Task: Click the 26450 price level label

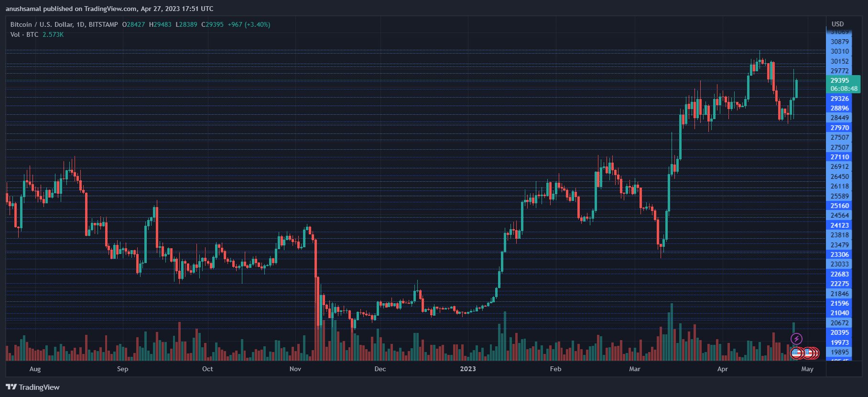Action: coord(839,176)
